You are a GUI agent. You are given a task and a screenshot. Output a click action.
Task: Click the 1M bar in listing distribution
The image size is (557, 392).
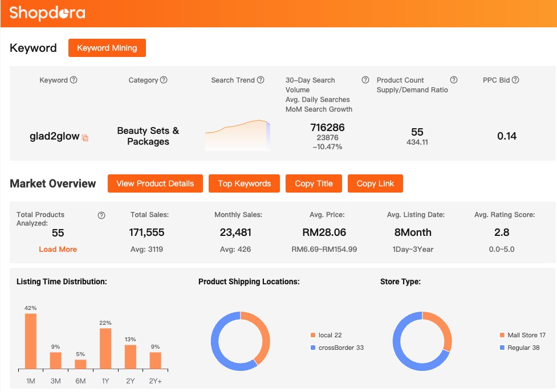point(30,341)
